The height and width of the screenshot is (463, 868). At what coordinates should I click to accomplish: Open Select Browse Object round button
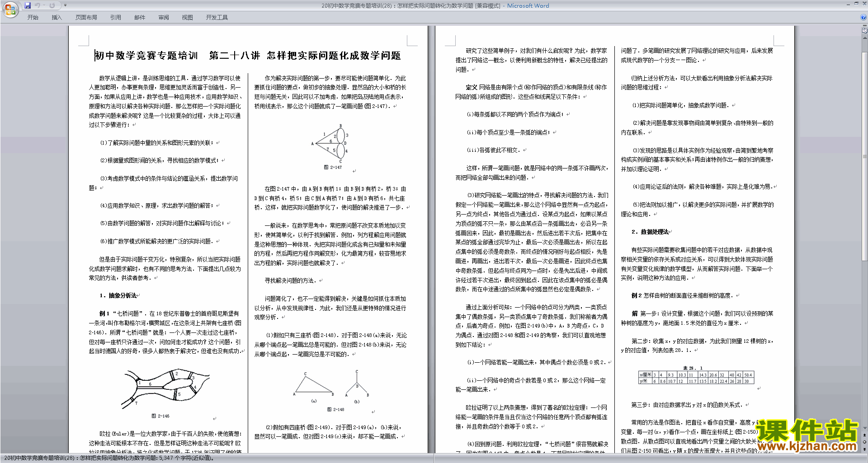865,442
